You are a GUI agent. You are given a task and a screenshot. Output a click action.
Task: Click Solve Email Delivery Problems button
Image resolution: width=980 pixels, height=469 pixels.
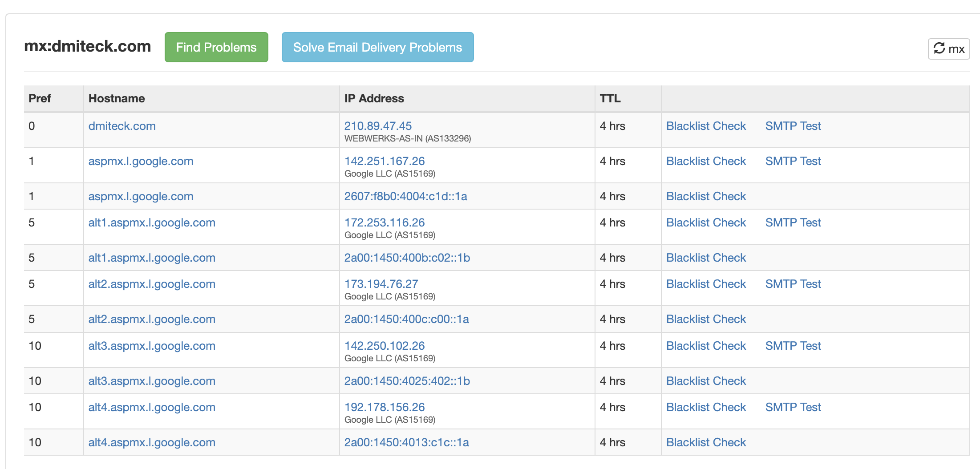[x=377, y=47]
